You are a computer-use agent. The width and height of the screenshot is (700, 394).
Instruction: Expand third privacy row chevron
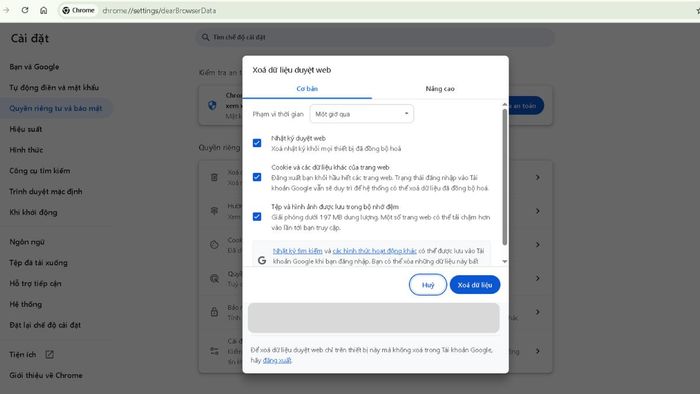[538, 245]
